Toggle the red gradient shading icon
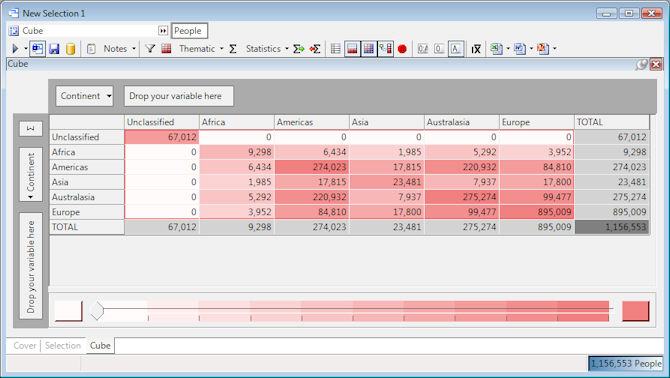Image resolution: width=670 pixels, height=378 pixels. [x=352, y=49]
